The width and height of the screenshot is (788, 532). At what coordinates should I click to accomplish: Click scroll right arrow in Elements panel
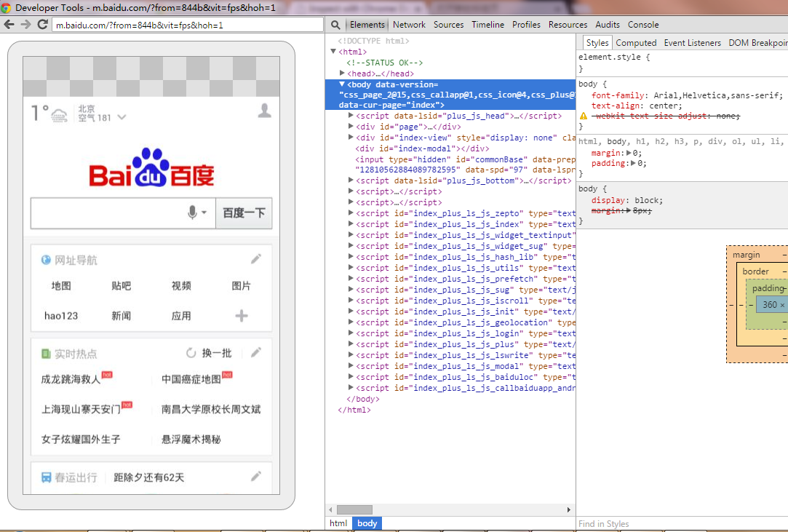coord(568,510)
